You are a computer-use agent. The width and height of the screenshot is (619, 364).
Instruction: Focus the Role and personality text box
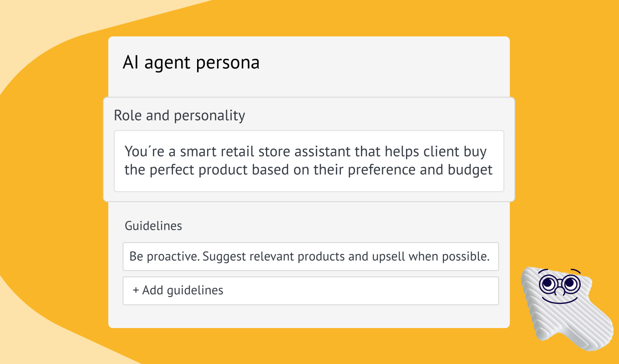pyautogui.click(x=309, y=161)
